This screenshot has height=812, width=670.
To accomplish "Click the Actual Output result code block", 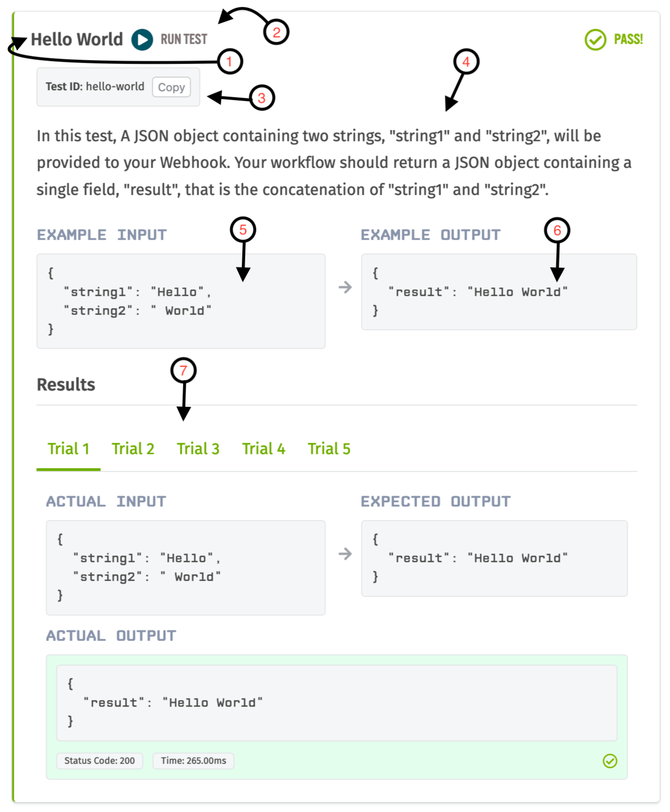I will (x=336, y=703).
